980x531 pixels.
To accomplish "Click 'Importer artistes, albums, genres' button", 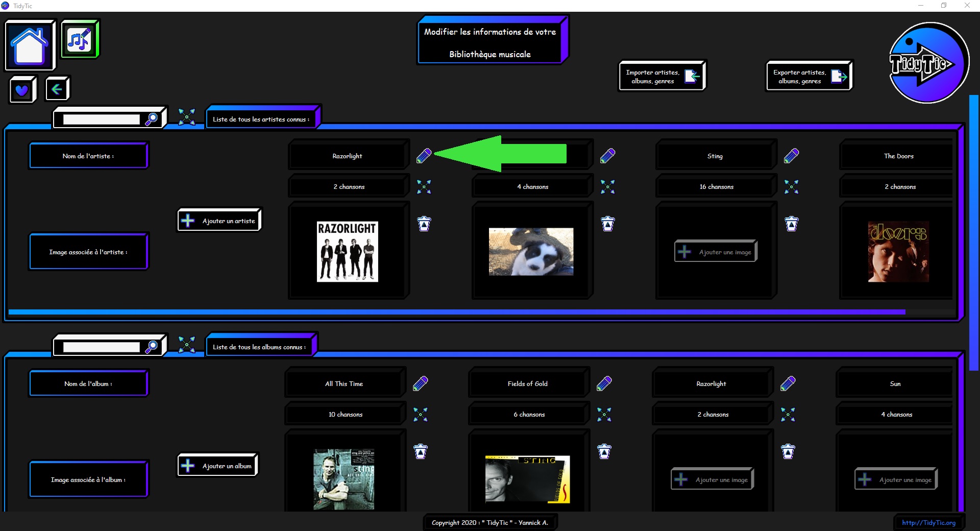I will (x=663, y=76).
